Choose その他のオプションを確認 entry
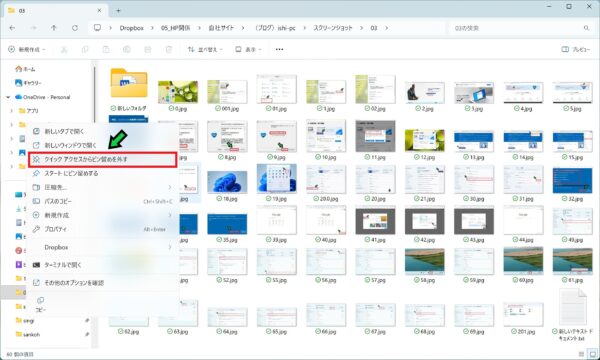The width and height of the screenshot is (600, 360). [x=103, y=283]
